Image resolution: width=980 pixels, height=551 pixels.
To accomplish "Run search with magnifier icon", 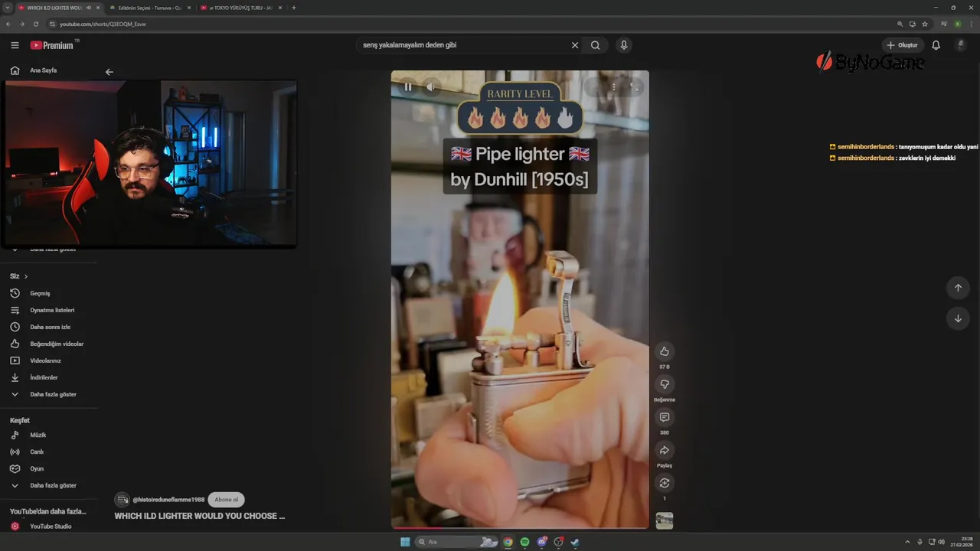I will click(x=595, y=45).
